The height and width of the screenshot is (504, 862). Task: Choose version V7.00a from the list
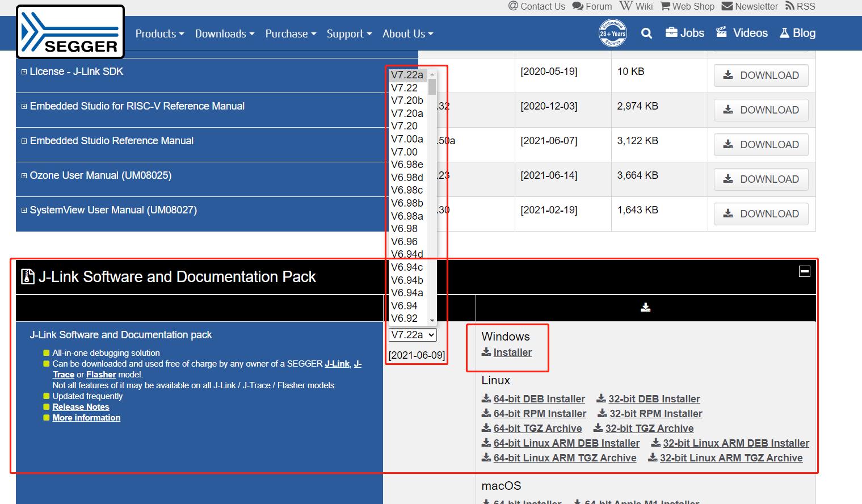pyautogui.click(x=407, y=139)
